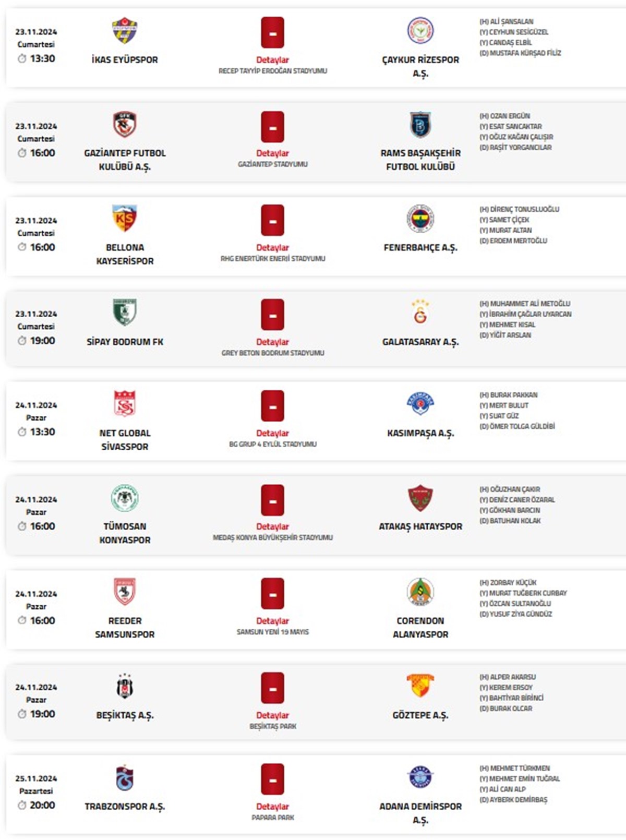Image resolution: width=626 pixels, height=840 pixels.
Task: Open Detaylar for Eyüpspor vs Rizespor
Action: (272, 60)
